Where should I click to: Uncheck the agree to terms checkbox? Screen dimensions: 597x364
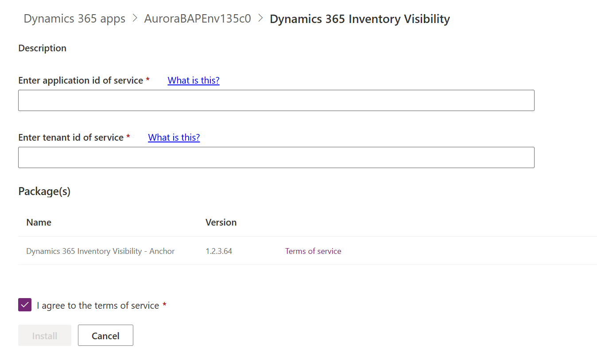(x=25, y=305)
